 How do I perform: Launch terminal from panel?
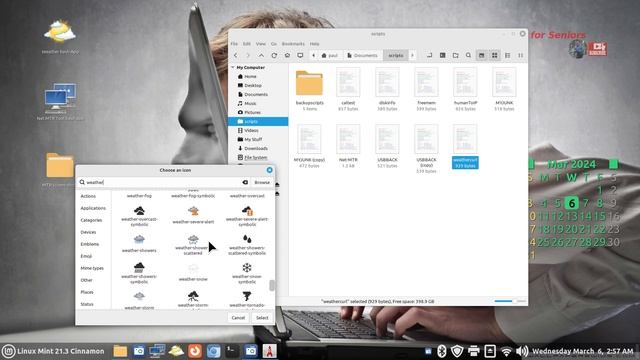pyautogui.click(x=232, y=351)
